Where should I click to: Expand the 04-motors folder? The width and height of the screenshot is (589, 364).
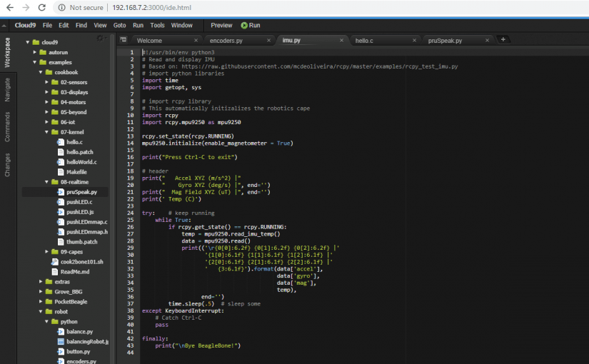pyautogui.click(x=46, y=102)
